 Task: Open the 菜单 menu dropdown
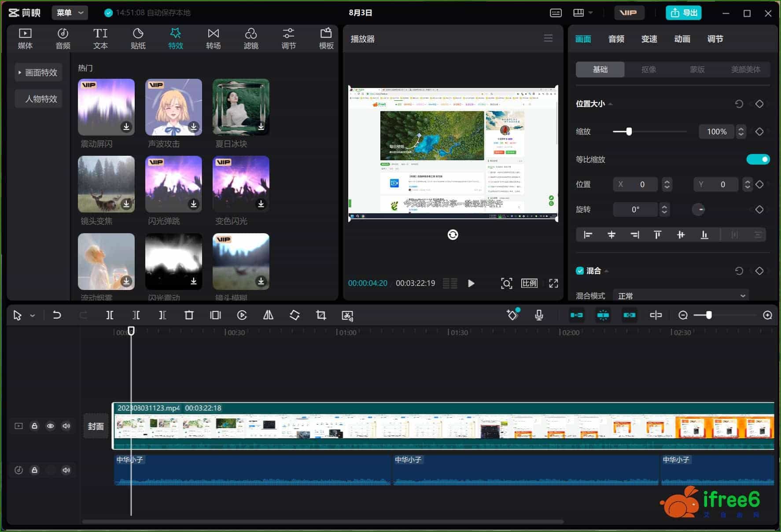click(x=70, y=13)
